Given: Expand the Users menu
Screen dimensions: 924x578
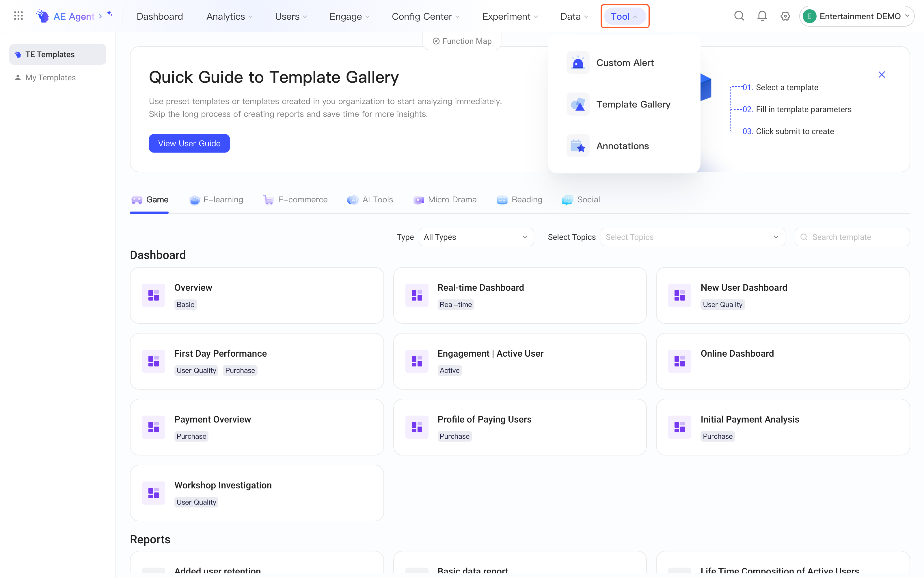Looking at the screenshot, I should point(291,16).
